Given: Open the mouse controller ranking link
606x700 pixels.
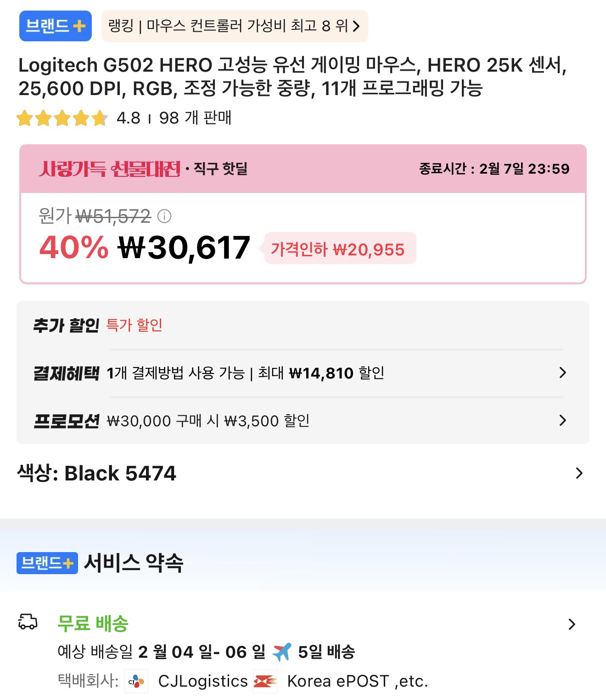Looking at the screenshot, I should (234, 26).
